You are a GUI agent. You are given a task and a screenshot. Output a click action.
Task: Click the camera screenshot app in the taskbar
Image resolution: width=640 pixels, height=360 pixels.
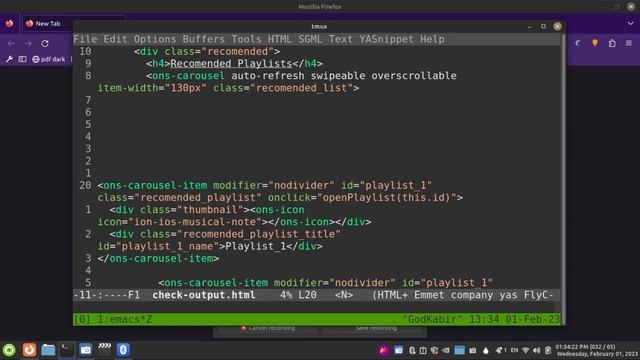[86, 350]
